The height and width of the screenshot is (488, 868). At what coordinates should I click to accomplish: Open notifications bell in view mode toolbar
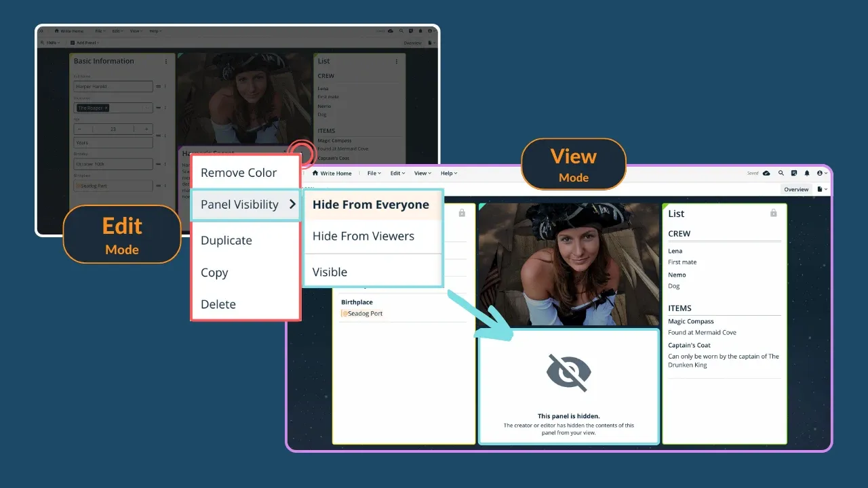(x=807, y=174)
